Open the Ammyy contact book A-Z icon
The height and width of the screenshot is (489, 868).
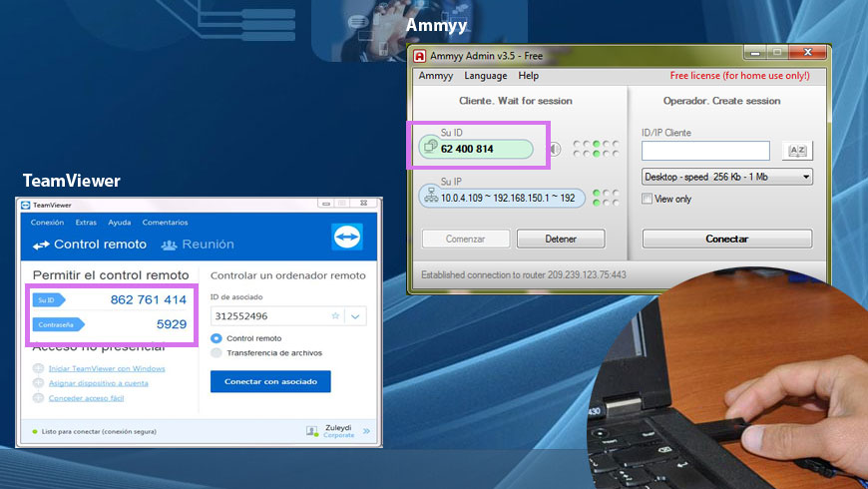797,150
